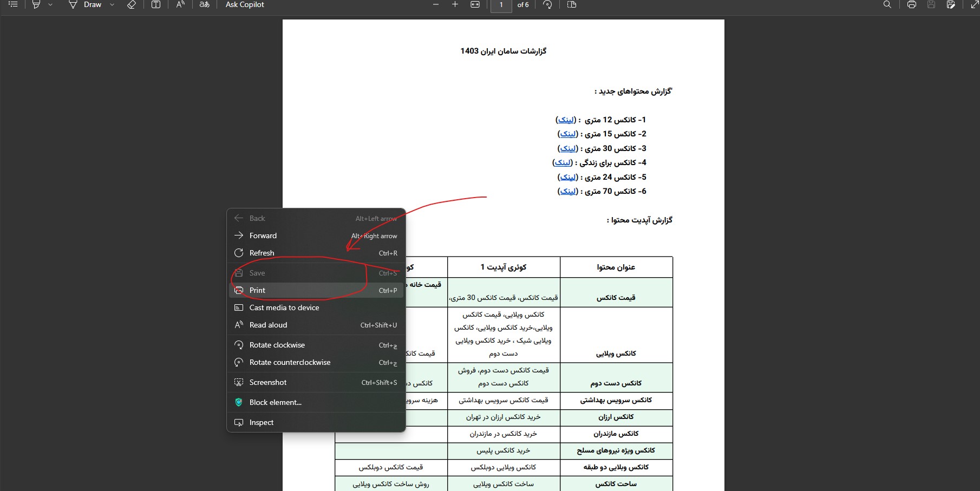Click the Translate icon in toolbar
Screen dimensions: 980x491
click(x=204, y=4)
